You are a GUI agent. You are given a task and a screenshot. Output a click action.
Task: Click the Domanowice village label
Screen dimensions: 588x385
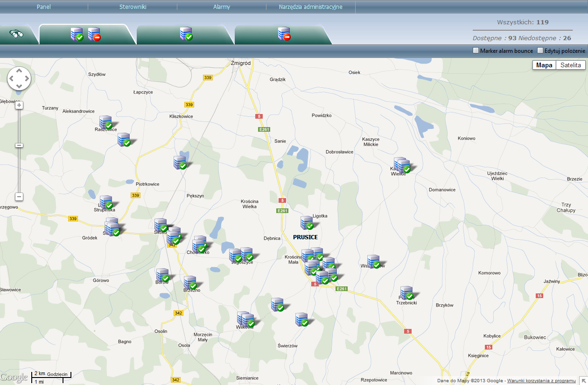point(442,190)
